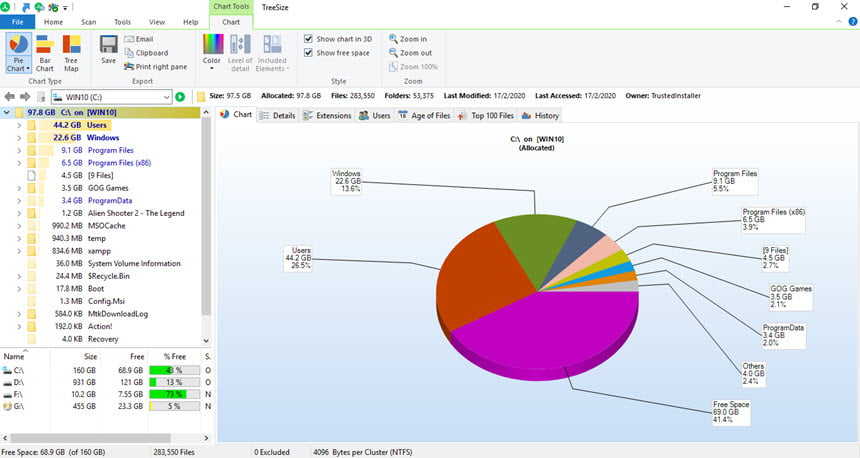Viewport: 860px width, 458px height.
Task: Select the [9 Files] tree entry
Action: pos(101,176)
